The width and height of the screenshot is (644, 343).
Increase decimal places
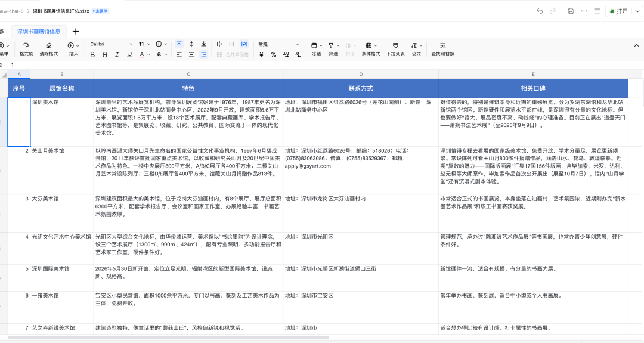coord(286,55)
